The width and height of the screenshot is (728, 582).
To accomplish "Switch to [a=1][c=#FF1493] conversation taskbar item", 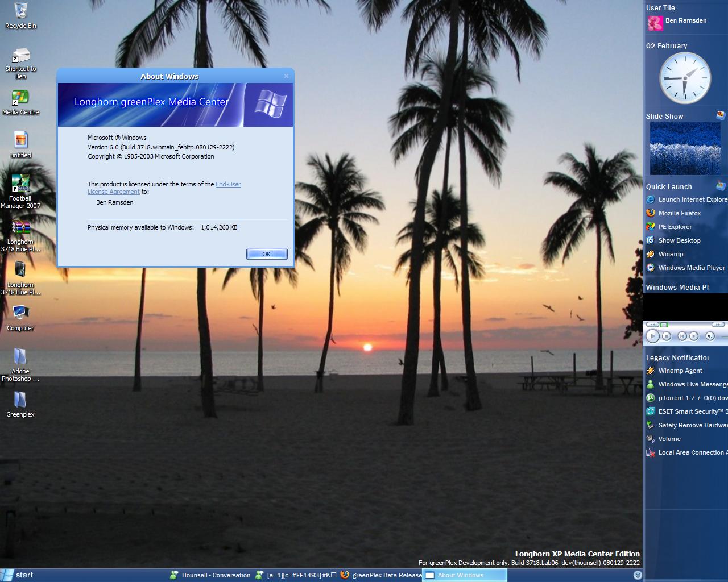I will tap(296, 575).
